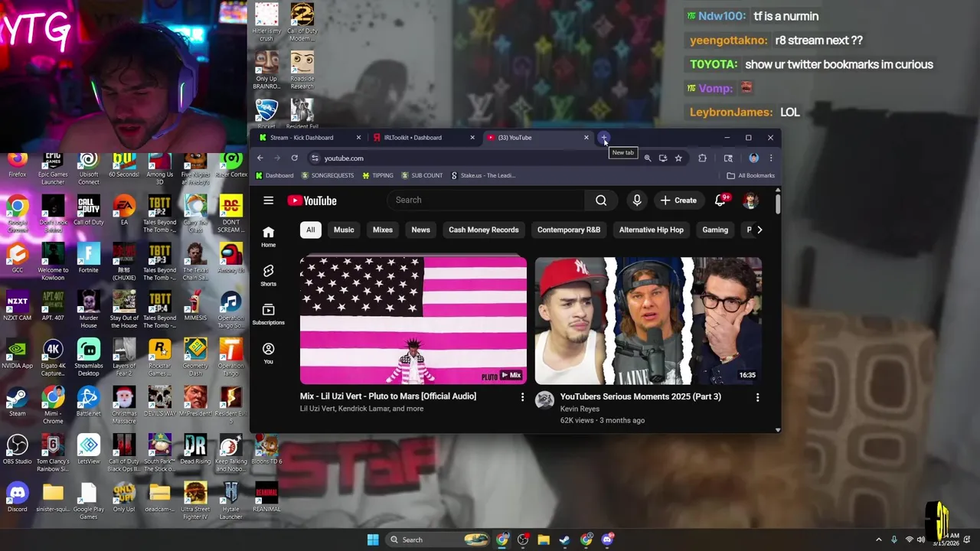Image resolution: width=980 pixels, height=551 pixels.
Task: Select Battle.net desktop icon
Action: [88, 402]
